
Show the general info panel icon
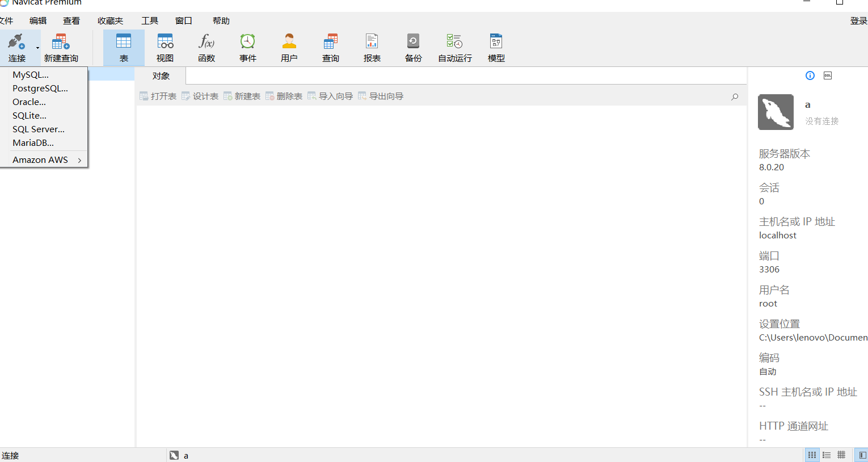click(x=810, y=75)
